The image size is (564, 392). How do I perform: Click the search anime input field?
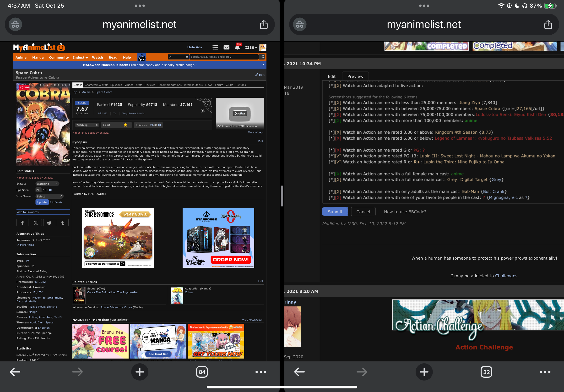(224, 57)
